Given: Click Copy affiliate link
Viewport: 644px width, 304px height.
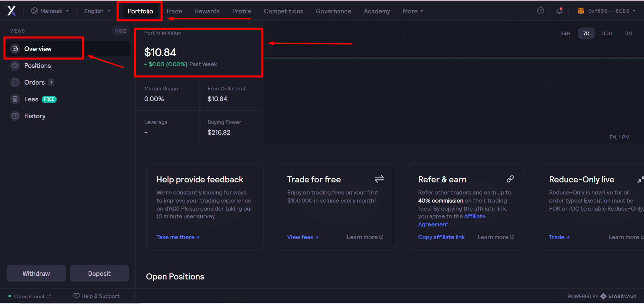Looking at the screenshot, I should click(441, 237).
